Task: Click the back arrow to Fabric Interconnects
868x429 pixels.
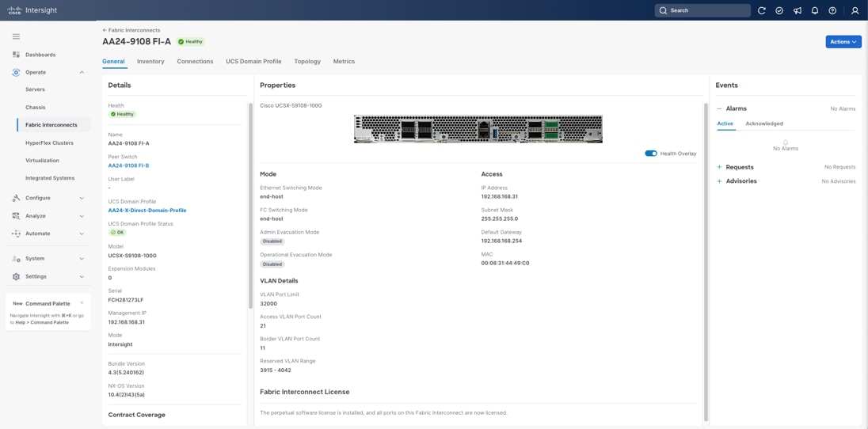Action: tap(104, 30)
